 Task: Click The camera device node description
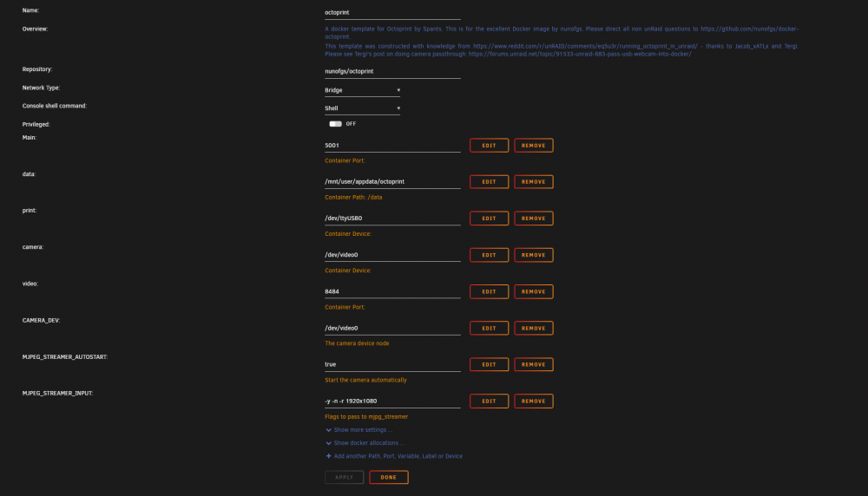[x=357, y=343]
